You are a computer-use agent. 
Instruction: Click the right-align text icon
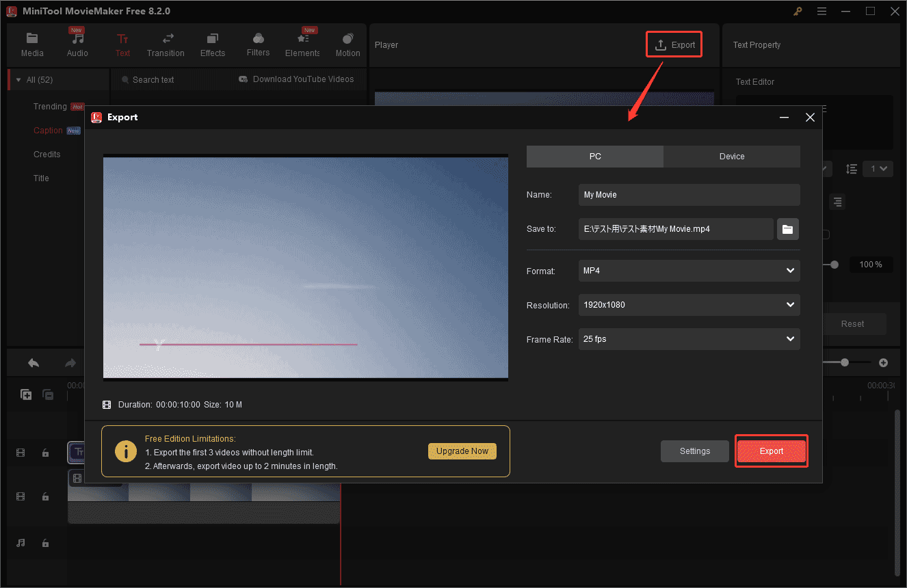pyautogui.click(x=837, y=202)
